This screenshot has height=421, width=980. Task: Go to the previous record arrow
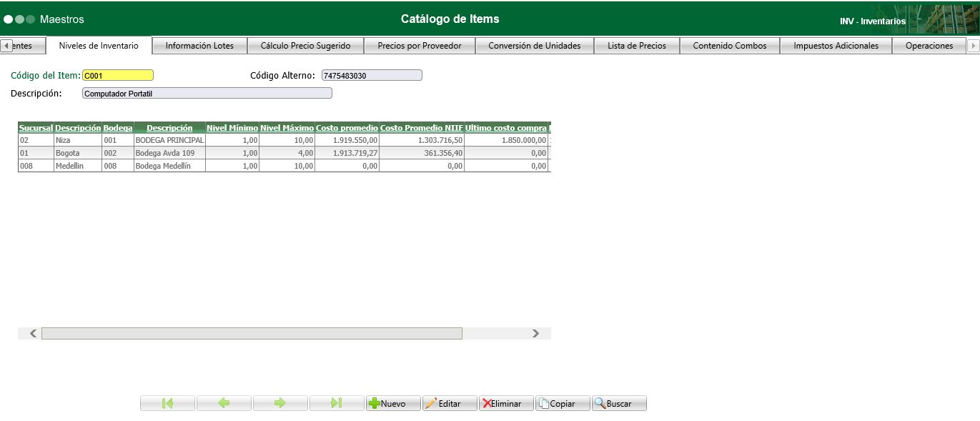click(x=224, y=403)
